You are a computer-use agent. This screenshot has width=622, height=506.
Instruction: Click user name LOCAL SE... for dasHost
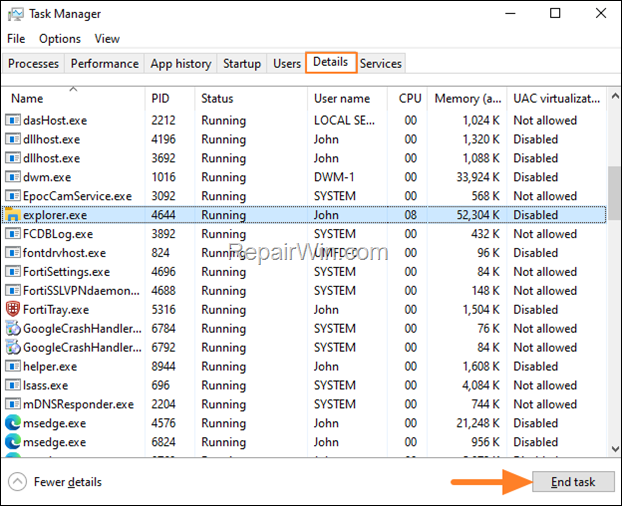coord(344,120)
